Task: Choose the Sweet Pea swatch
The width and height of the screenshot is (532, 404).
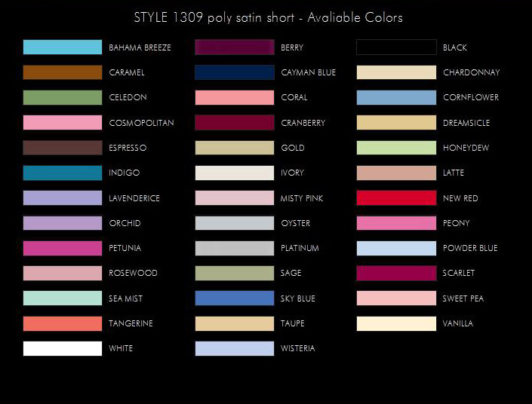Action: pos(396,298)
